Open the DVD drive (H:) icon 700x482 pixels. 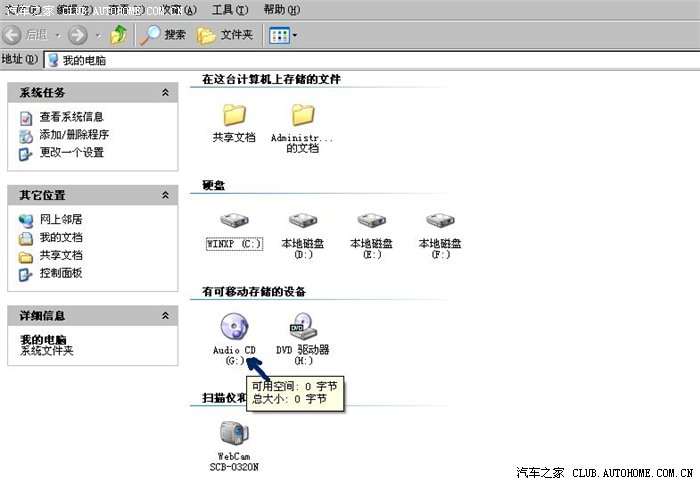303,328
